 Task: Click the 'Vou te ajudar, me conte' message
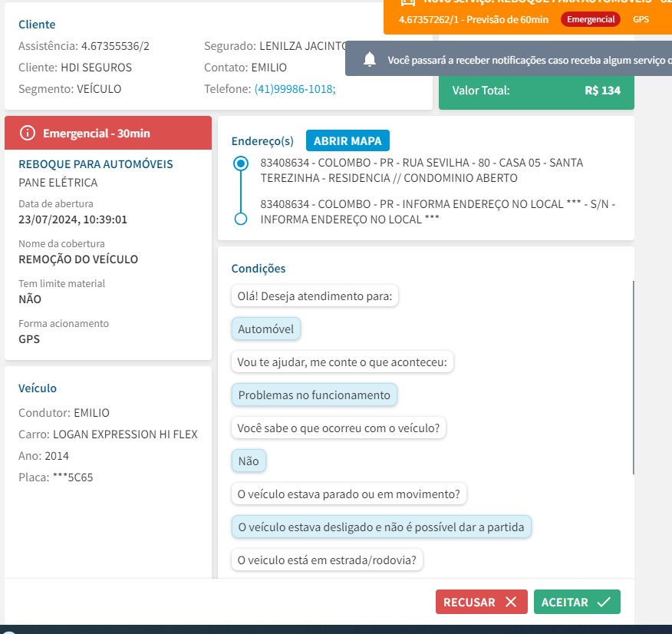coord(342,362)
